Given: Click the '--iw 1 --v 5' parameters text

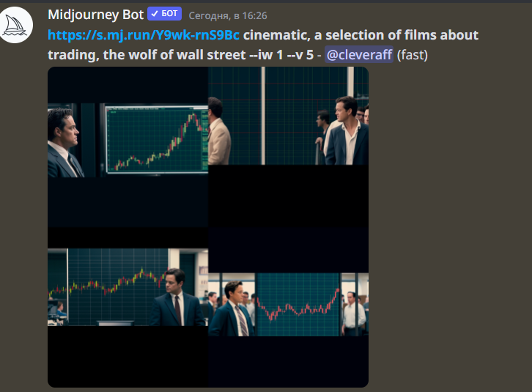Looking at the screenshot, I should [281, 55].
